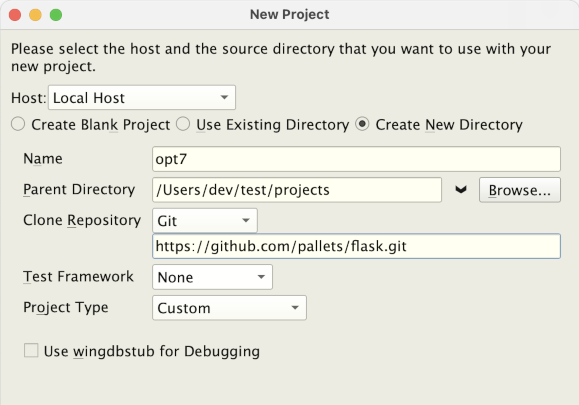Close the New Project window
579x405 pixels.
point(15,15)
